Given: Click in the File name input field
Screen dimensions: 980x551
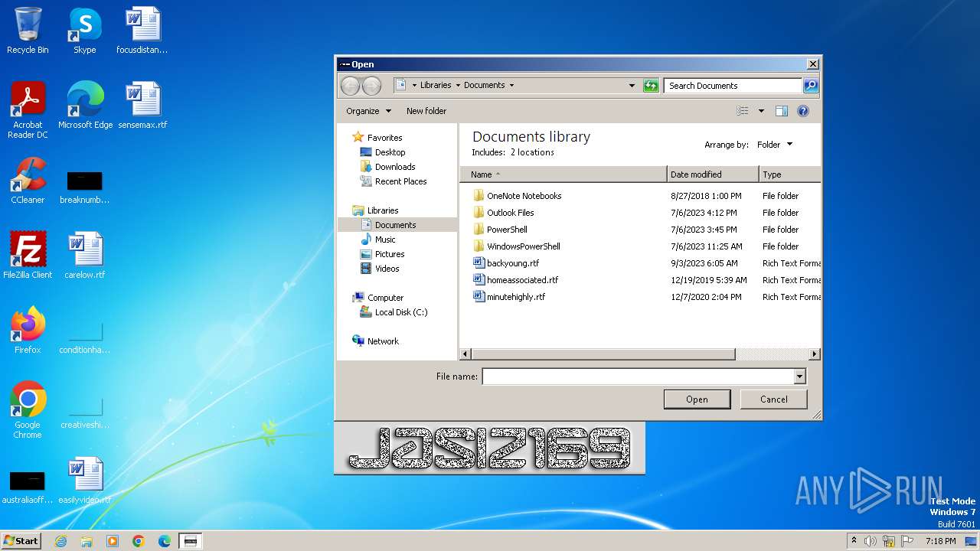Looking at the screenshot, I should 637,377.
